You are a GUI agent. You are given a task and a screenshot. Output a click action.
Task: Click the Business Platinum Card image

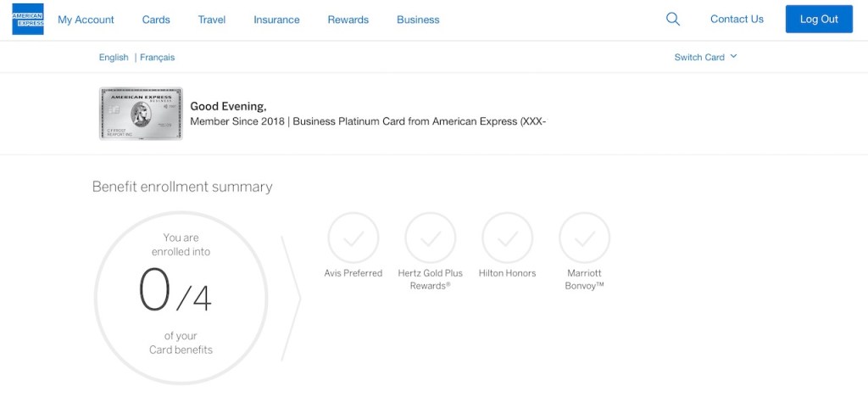coord(141,114)
